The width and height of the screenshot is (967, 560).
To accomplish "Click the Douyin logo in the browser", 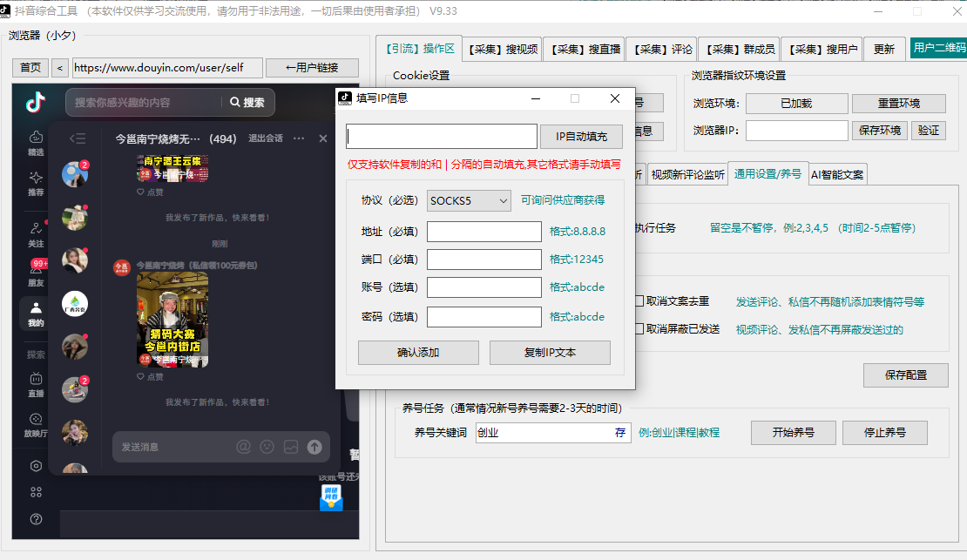I will click(36, 103).
